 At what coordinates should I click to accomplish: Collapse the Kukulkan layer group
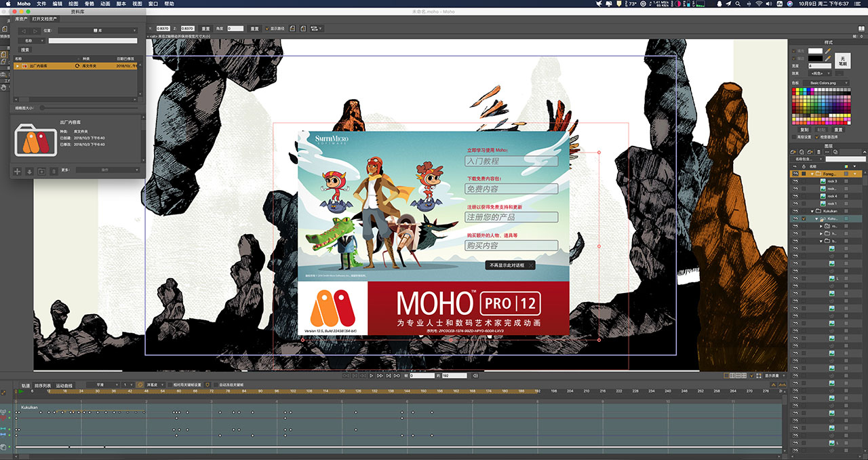coord(812,211)
